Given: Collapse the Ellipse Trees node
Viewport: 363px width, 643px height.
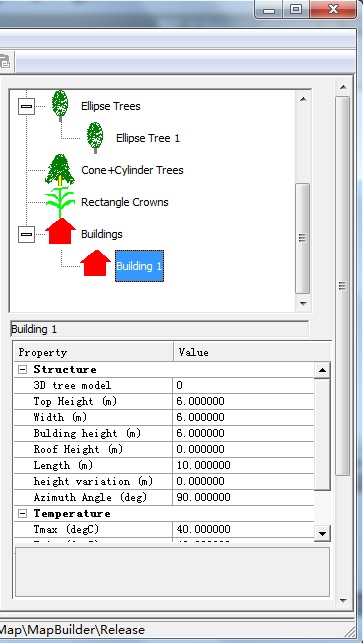Looking at the screenshot, I should click(x=26, y=106).
